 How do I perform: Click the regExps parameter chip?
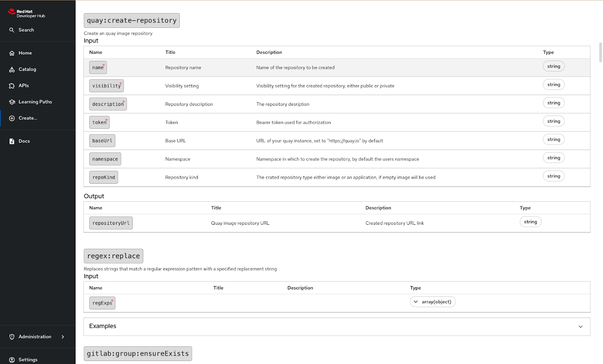pos(102,303)
